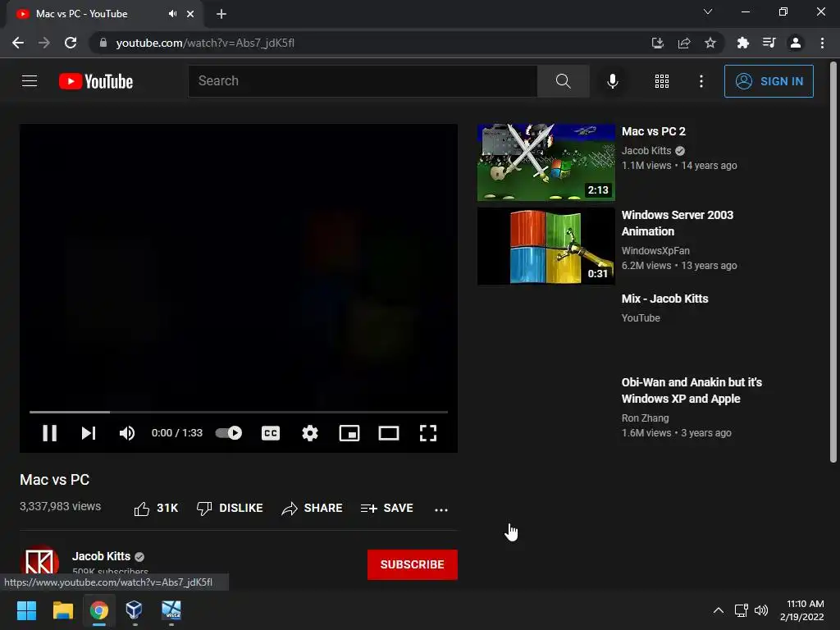Viewport: 840px width, 630px height.
Task: Go to YouTube home logo
Action: coord(96,81)
